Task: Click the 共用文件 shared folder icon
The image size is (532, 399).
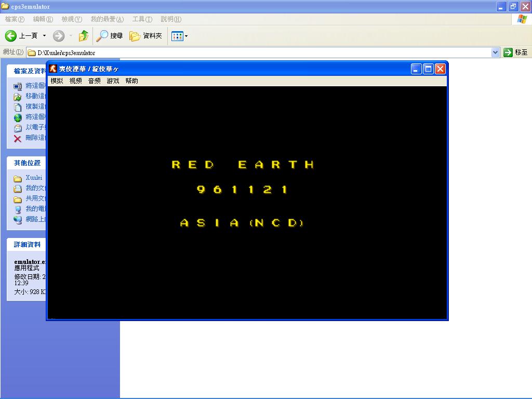Action: coord(18,199)
